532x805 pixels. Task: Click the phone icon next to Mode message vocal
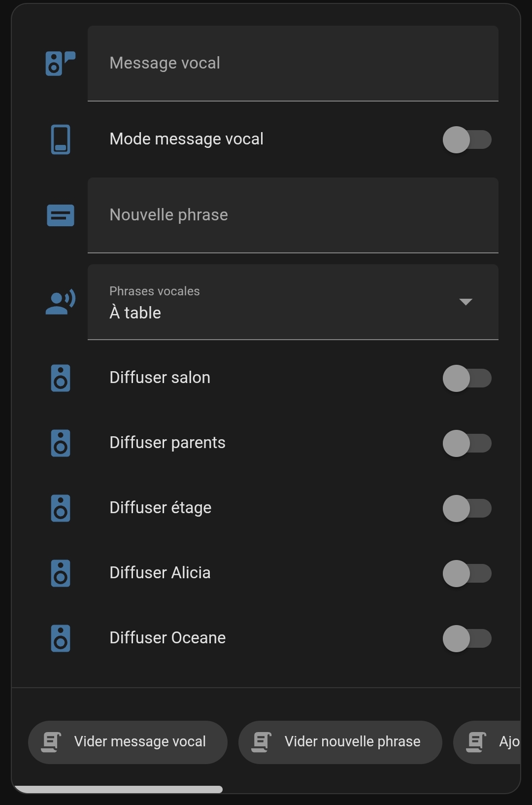point(61,140)
